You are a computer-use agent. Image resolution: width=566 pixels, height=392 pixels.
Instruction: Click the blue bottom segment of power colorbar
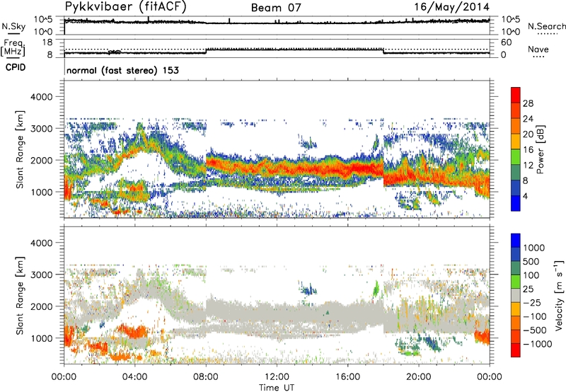pos(516,203)
